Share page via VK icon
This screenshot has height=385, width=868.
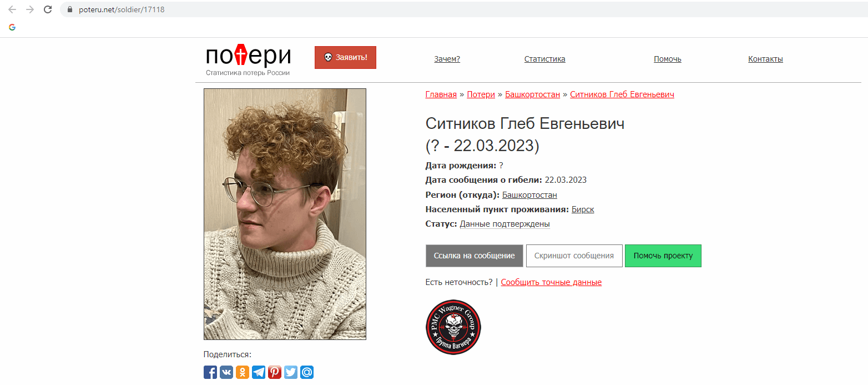(226, 372)
